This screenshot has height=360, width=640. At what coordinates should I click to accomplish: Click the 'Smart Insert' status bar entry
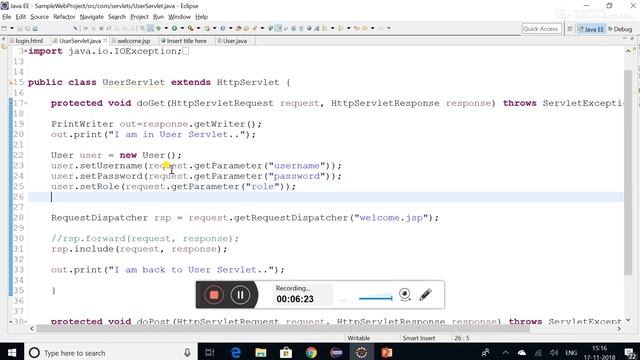coord(418,338)
